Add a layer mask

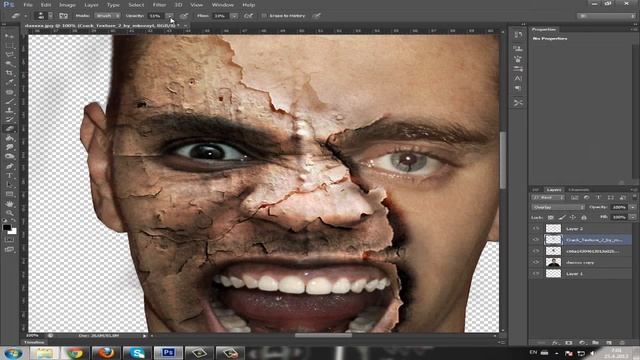click(569, 343)
